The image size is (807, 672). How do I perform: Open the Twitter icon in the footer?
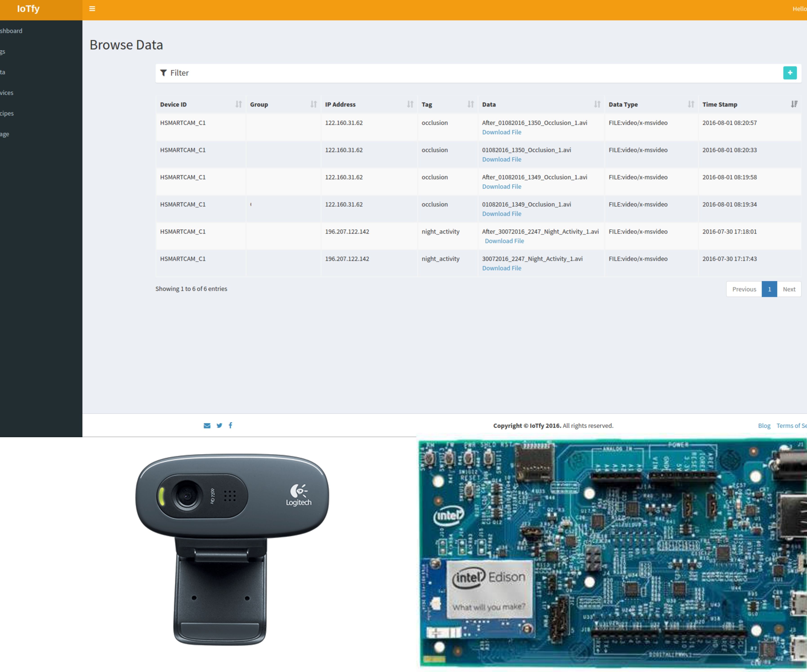(x=219, y=426)
